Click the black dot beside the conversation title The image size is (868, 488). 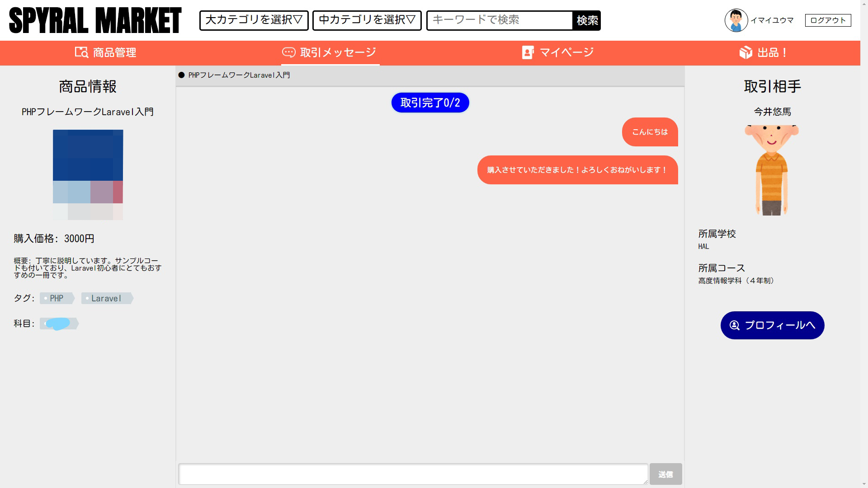[x=181, y=75]
